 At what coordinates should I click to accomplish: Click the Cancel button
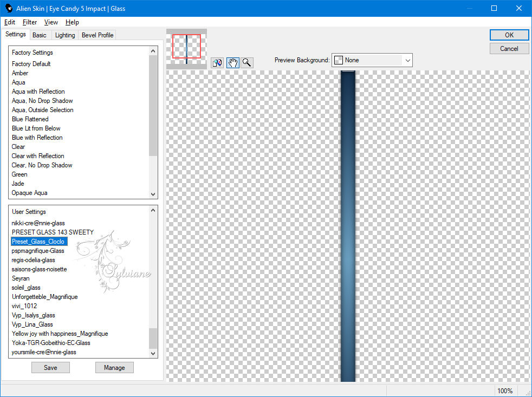(509, 49)
